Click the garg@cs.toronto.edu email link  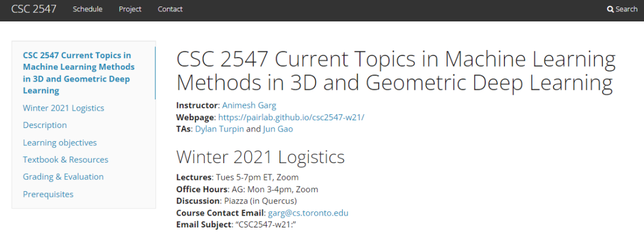pyautogui.click(x=308, y=213)
